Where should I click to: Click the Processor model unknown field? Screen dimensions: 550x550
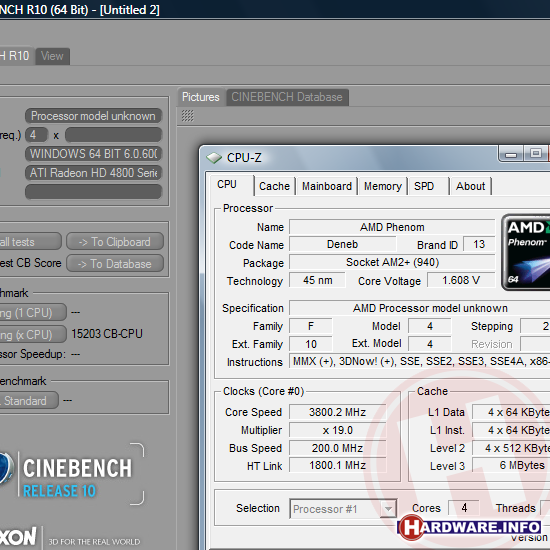pos(93,116)
